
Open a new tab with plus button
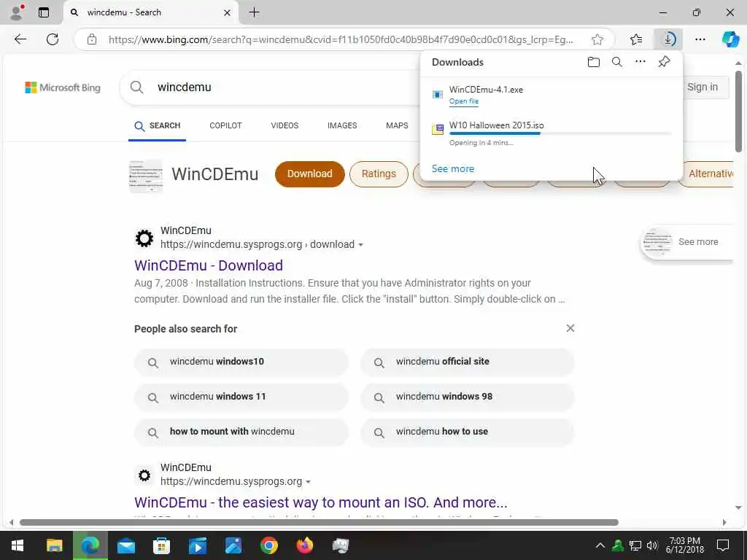tap(255, 12)
